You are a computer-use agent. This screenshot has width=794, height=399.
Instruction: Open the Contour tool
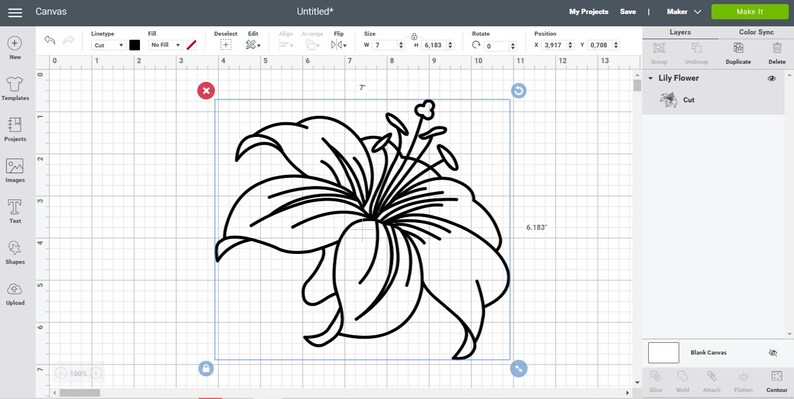click(x=776, y=381)
